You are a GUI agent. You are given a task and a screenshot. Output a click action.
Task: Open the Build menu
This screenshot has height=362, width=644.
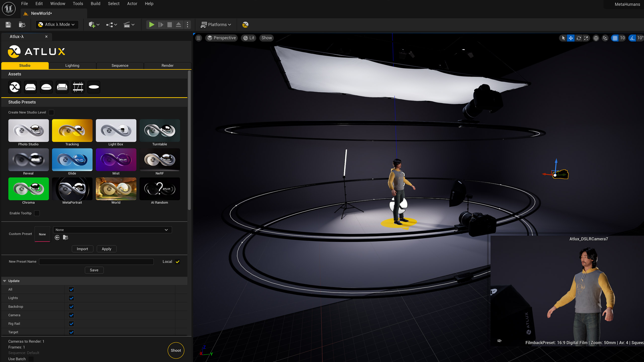(x=95, y=4)
